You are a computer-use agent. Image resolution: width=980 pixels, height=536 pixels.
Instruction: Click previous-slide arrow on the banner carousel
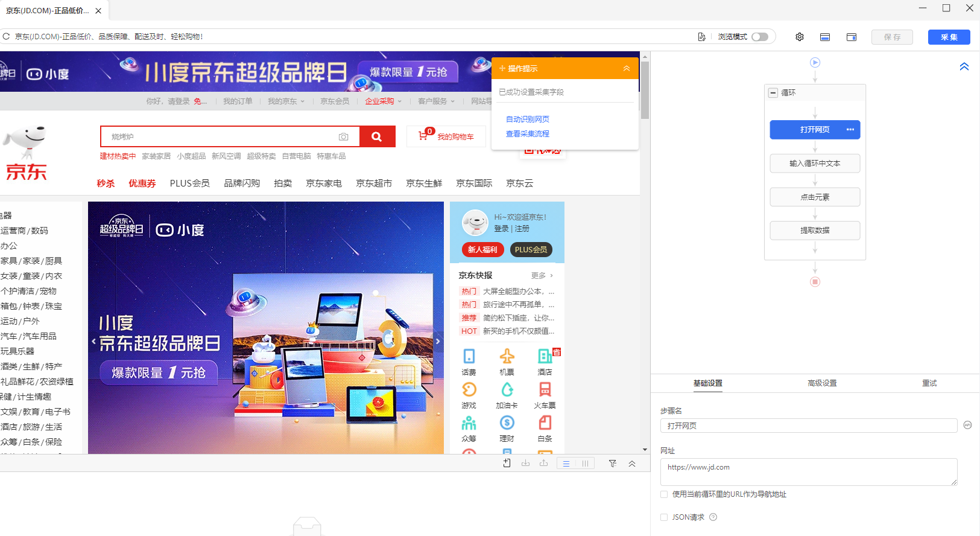point(93,342)
